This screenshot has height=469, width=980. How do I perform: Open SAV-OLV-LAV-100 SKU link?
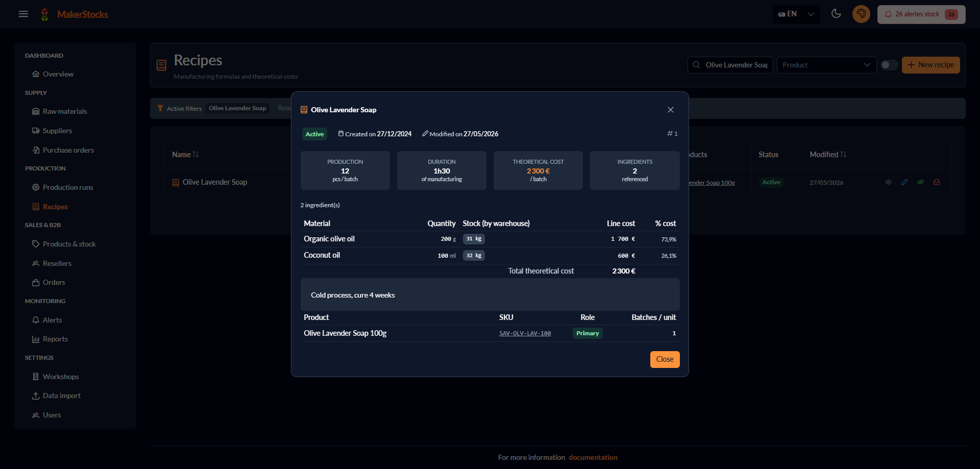click(x=525, y=333)
